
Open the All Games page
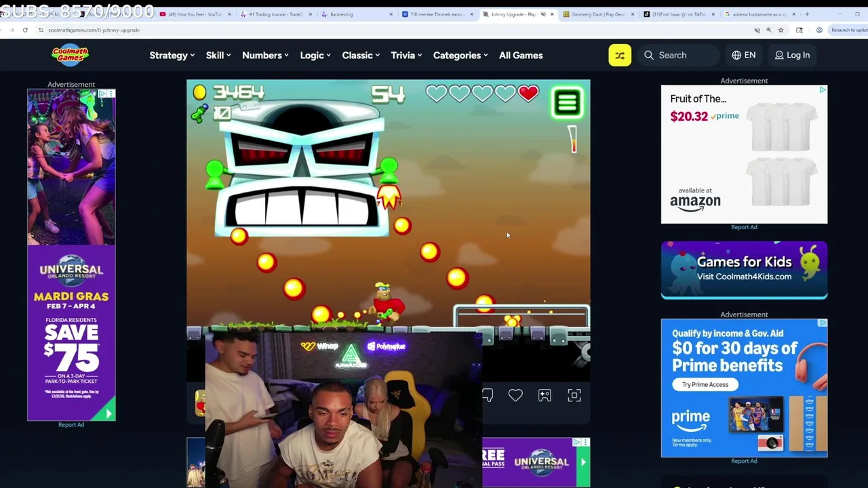click(521, 56)
